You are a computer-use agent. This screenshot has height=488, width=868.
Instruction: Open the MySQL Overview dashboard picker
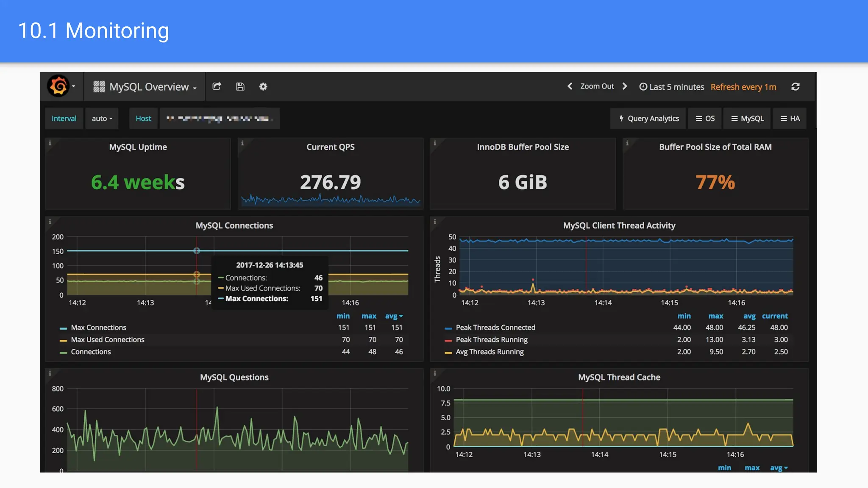coord(145,87)
